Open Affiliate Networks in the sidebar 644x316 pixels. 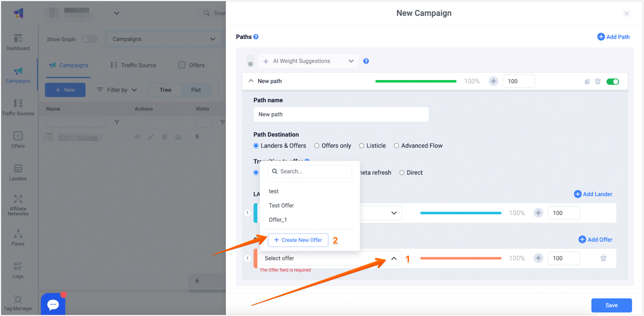18,205
